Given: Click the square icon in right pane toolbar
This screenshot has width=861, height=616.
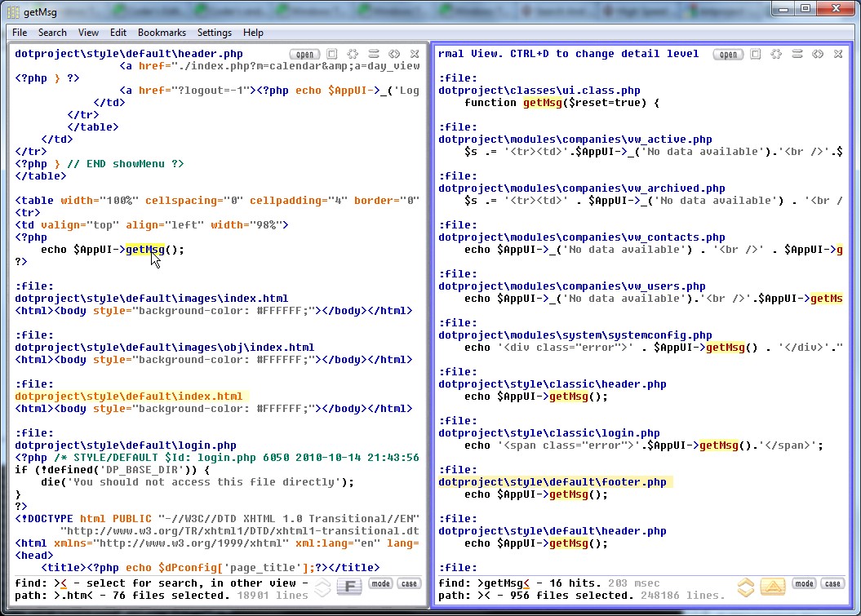Looking at the screenshot, I should point(756,55).
